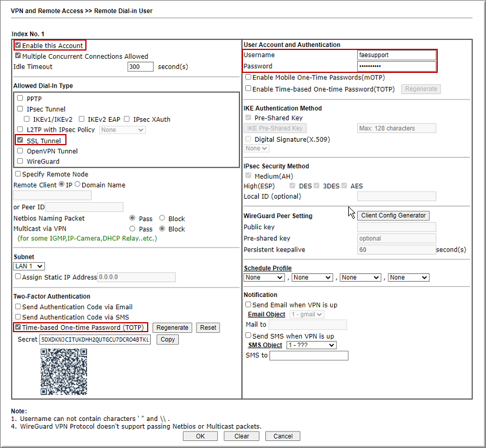Image resolution: width=486 pixels, height=448 pixels.
Task: Click the Mail to field
Action: (x=308, y=325)
